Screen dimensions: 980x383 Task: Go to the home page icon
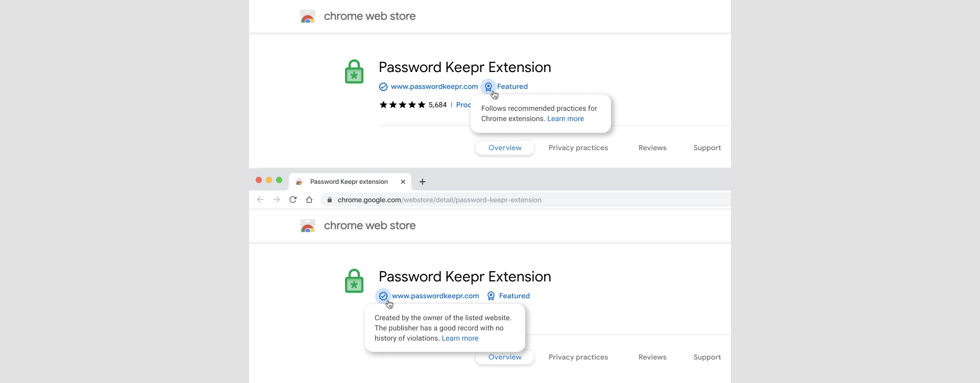click(x=309, y=200)
